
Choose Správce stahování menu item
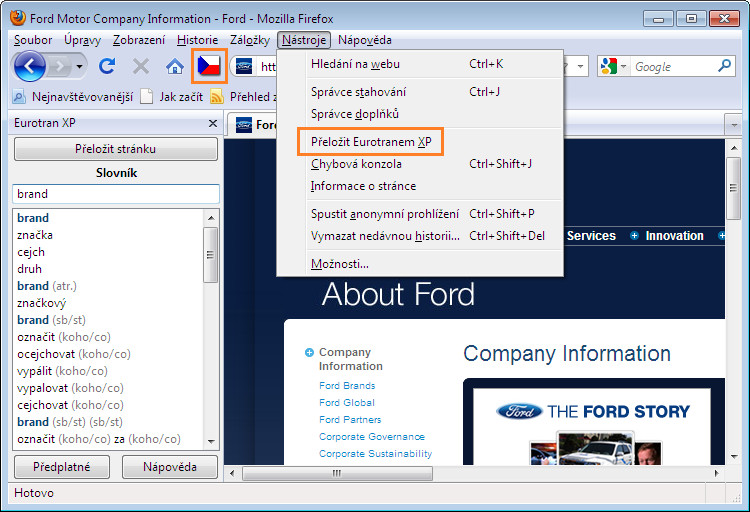click(x=419, y=92)
